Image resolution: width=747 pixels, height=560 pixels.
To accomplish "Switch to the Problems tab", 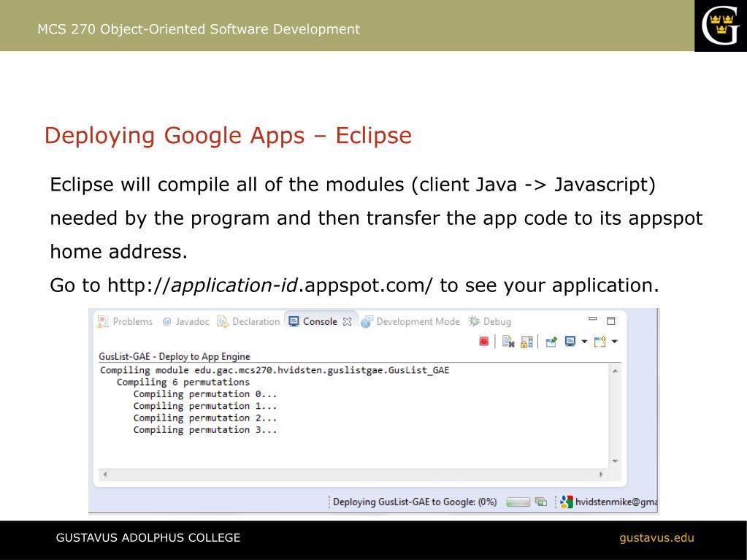I will click(x=125, y=321).
